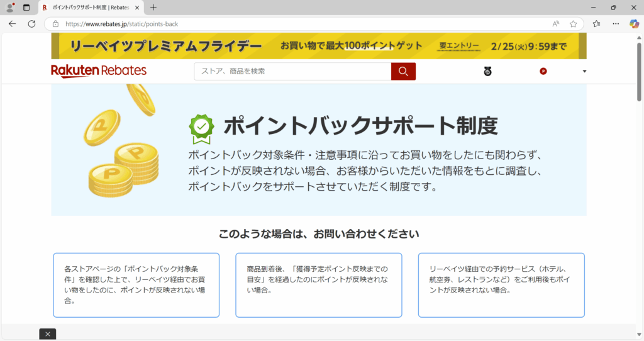Select the ポイントバックサポート制度 browser tab
Screen dimensions: 644x341
point(87,8)
